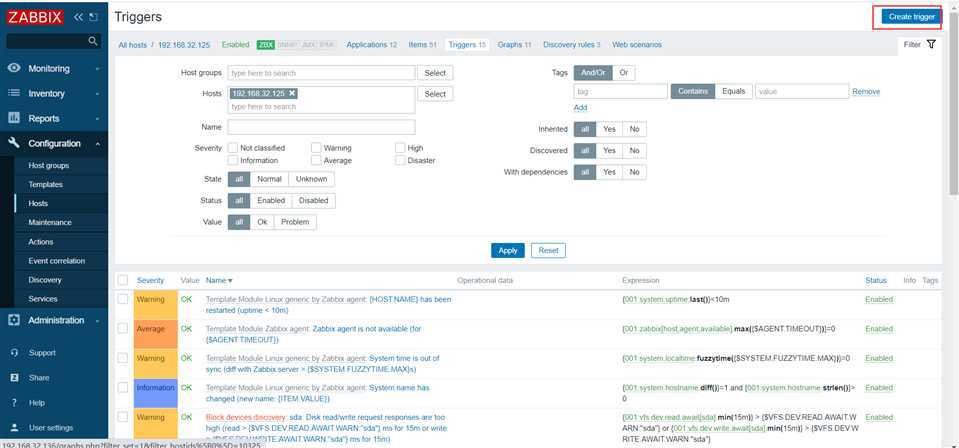Sort triggers by Name column

[219, 280]
